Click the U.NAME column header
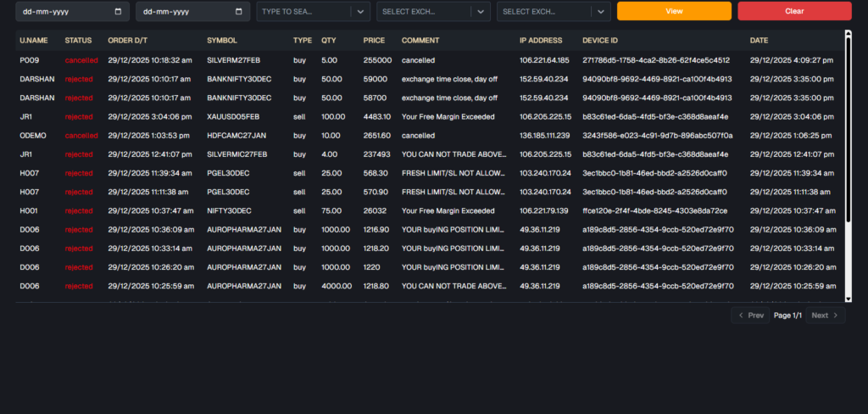The image size is (868, 414). [x=34, y=41]
